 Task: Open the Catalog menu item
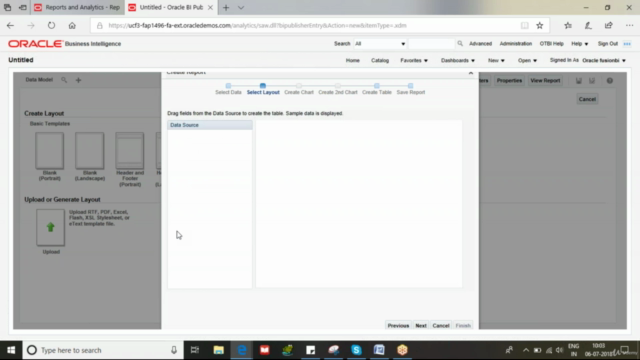point(380,60)
